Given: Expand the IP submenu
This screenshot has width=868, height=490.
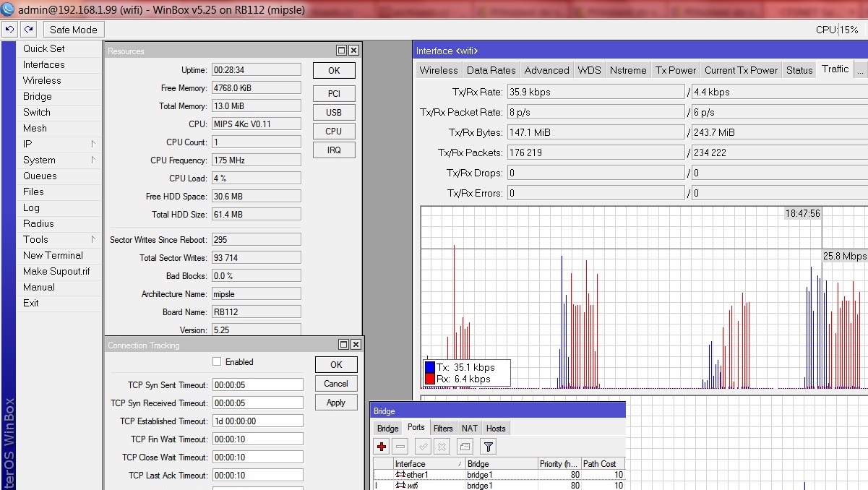Looking at the screenshot, I should (x=93, y=144).
